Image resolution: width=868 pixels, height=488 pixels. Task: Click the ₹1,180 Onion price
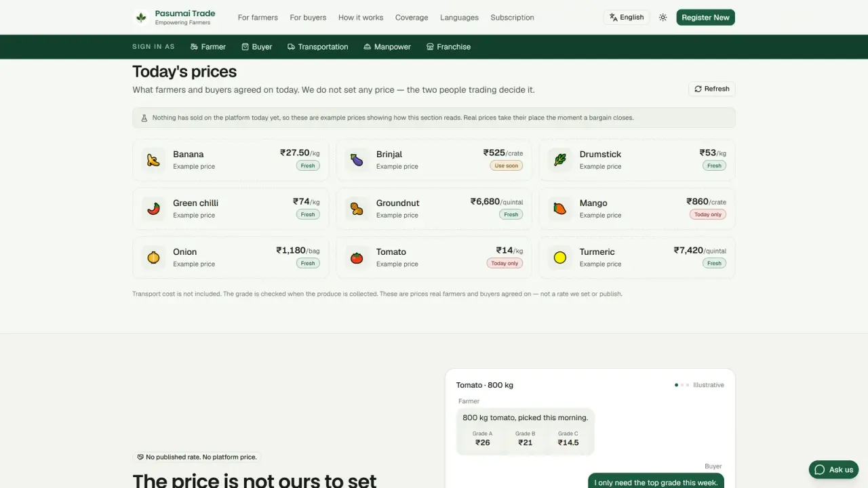pyautogui.click(x=291, y=250)
